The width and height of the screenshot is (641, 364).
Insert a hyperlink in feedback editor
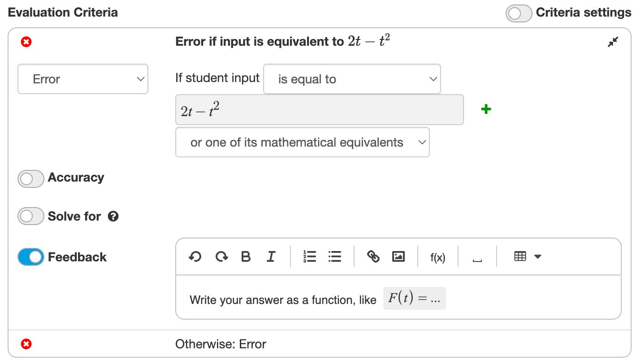point(373,257)
